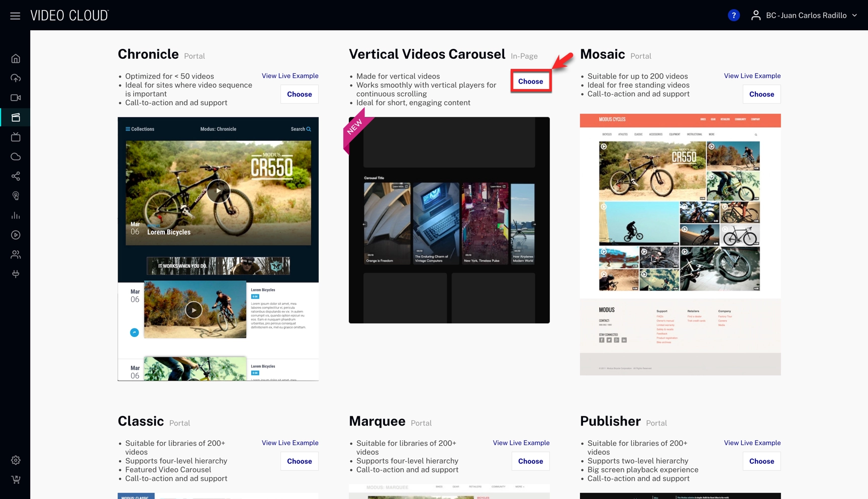Click the Chronicle template preview thumbnail

[218, 249]
